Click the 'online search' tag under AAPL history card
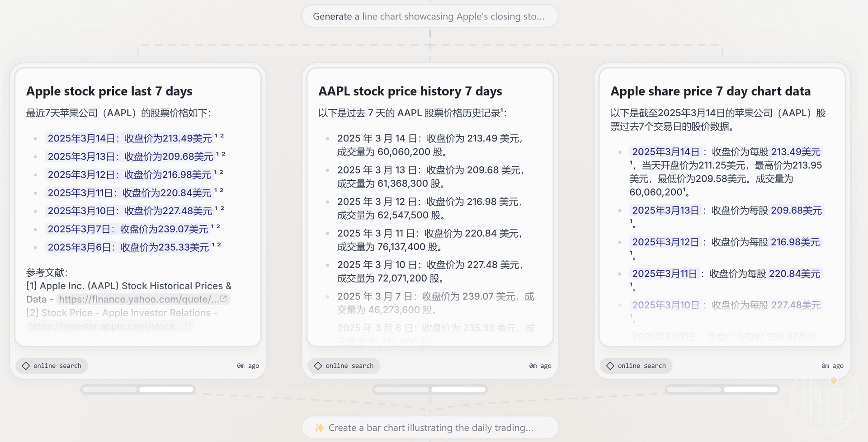The height and width of the screenshot is (442, 868). [344, 366]
